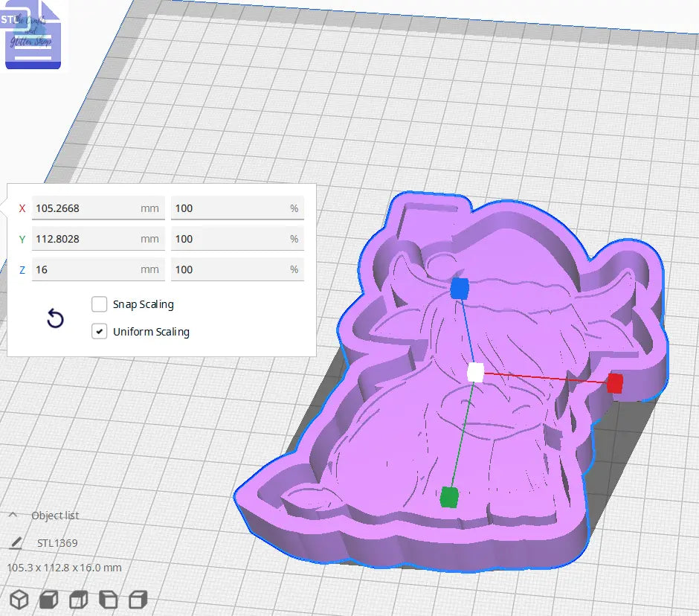
Task: Switch to the solid front view icon
Action: [x=49, y=599]
